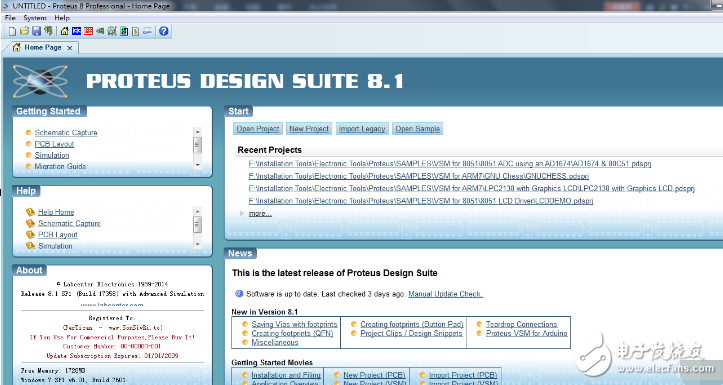723x385 pixels.
Task: Expand the 'more...' recent projects triangle
Action: click(242, 213)
